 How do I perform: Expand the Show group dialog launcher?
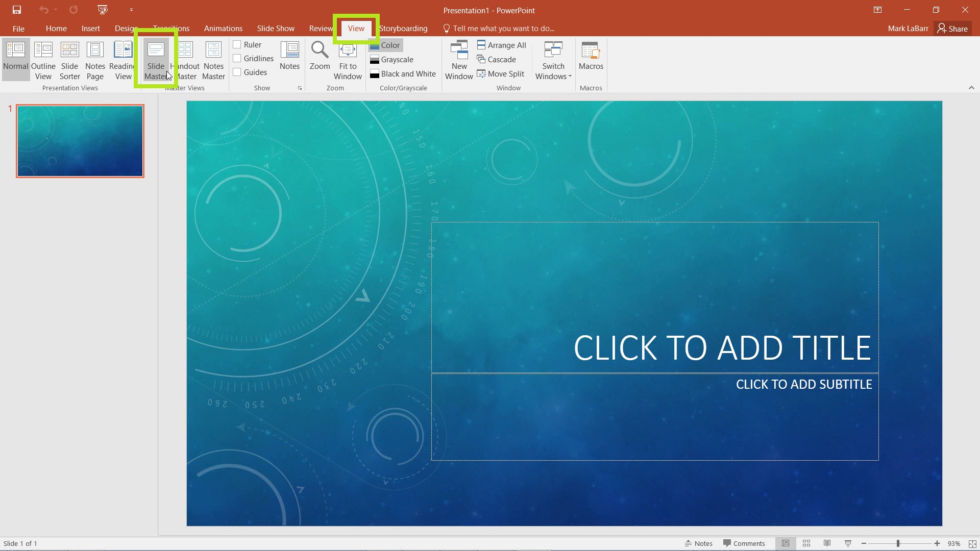pyautogui.click(x=300, y=88)
